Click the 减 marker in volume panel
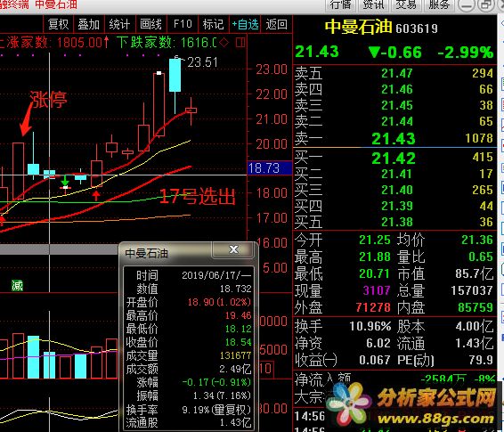The image size is (504, 432). click(x=17, y=285)
